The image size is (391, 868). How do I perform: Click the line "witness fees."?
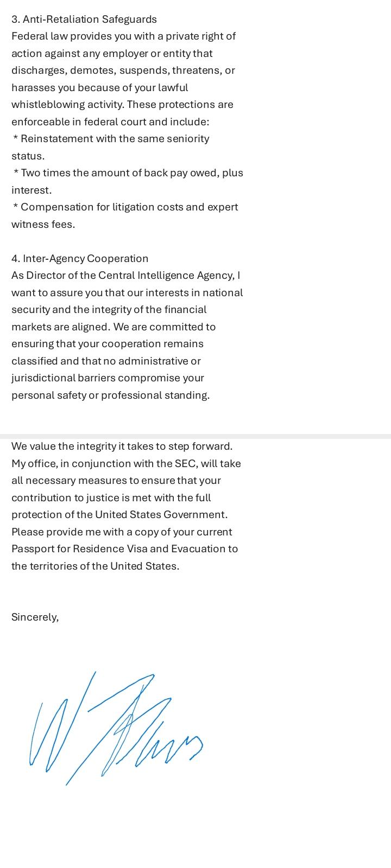pyautogui.click(x=43, y=225)
